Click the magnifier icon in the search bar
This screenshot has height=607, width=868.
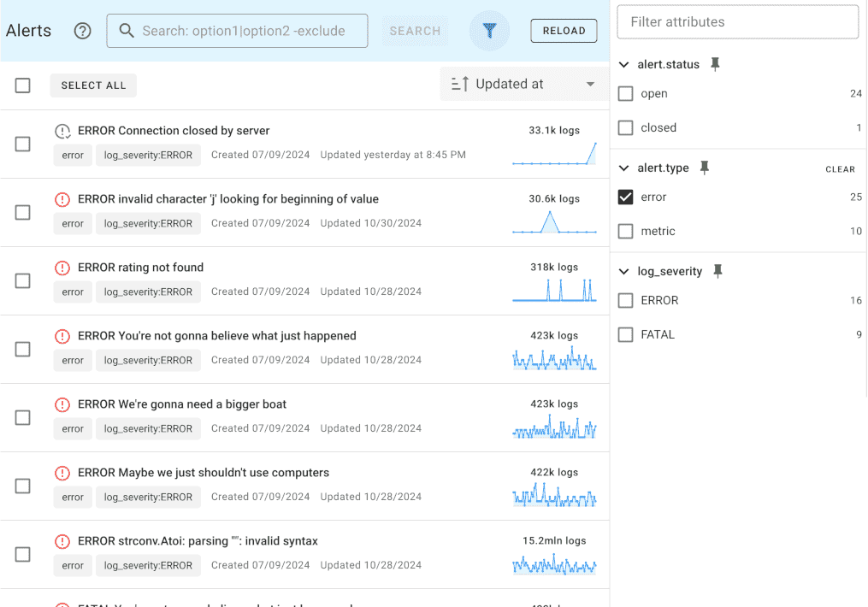click(x=127, y=31)
